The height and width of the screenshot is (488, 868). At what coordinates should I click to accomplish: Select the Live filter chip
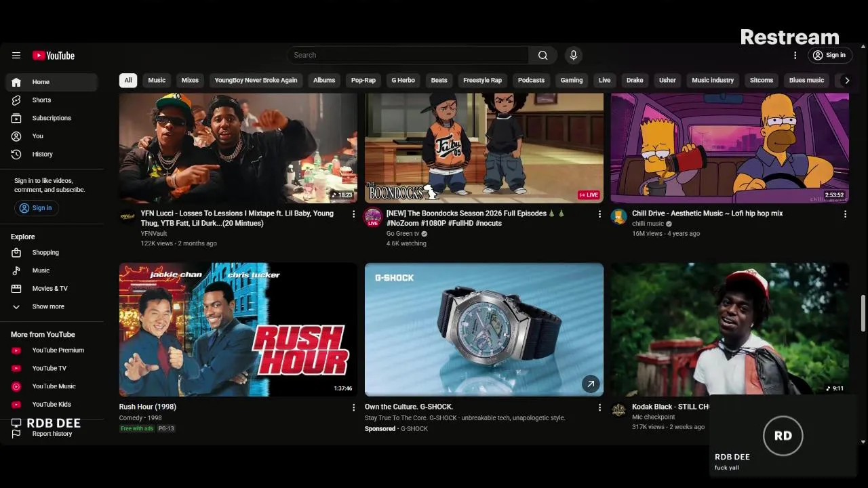pos(604,80)
